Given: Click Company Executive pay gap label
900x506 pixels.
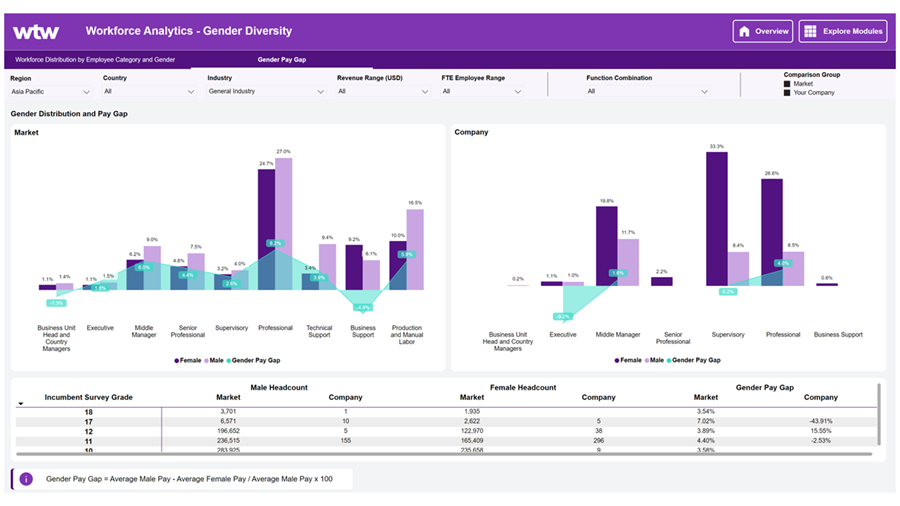Looking at the screenshot, I should tap(562, 317).
